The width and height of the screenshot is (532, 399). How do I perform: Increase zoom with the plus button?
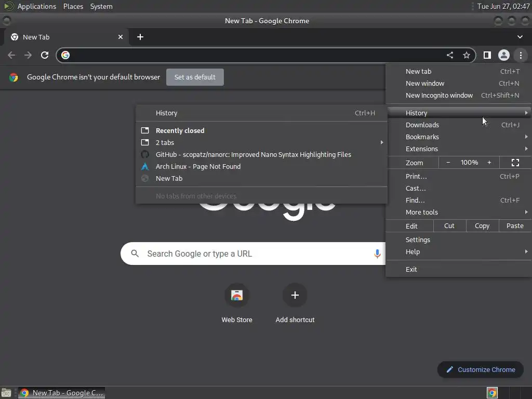click(x=489, y=163)
